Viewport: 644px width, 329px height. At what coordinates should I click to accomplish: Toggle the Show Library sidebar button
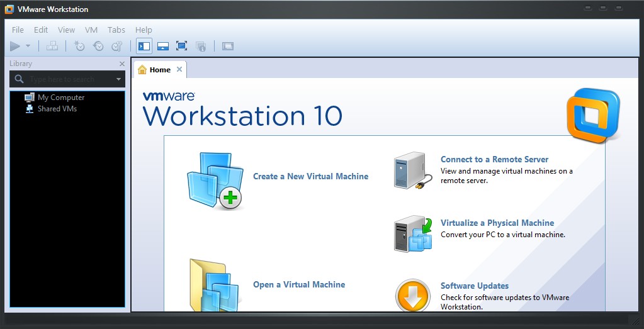144,46
